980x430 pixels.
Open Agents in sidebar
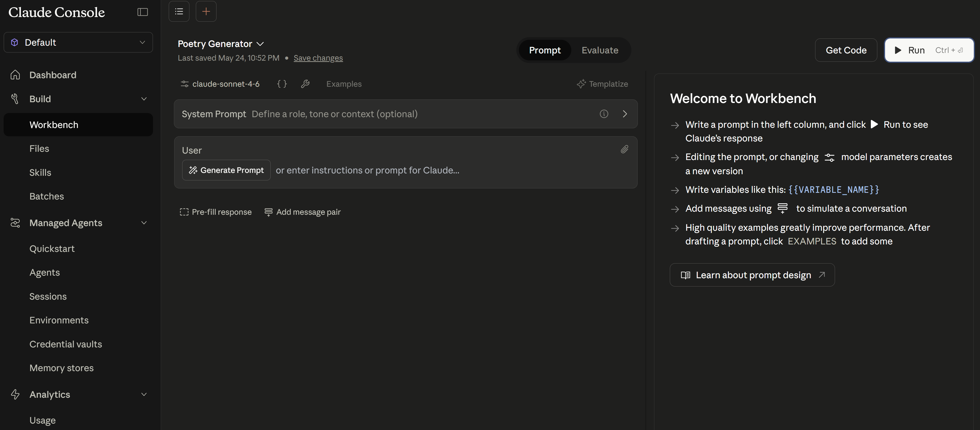point(45,273)
